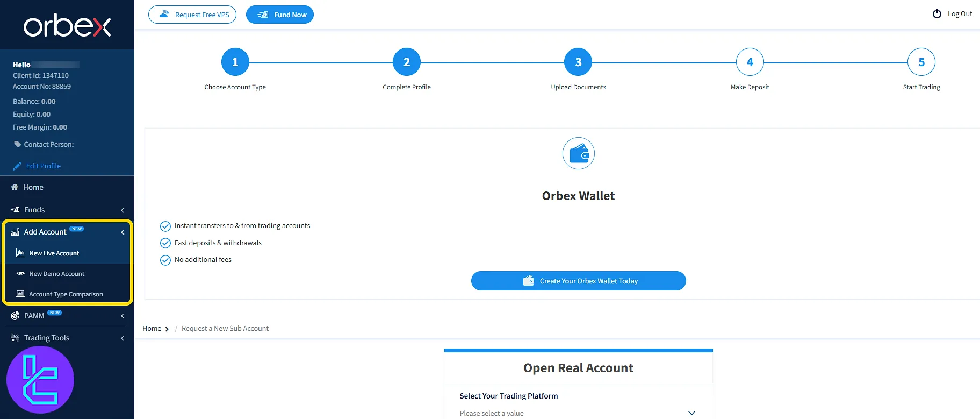This screenshot has width=980, height=419.
Task: Click the step 2 circle Complete Profile
Action: click(407, 62)
